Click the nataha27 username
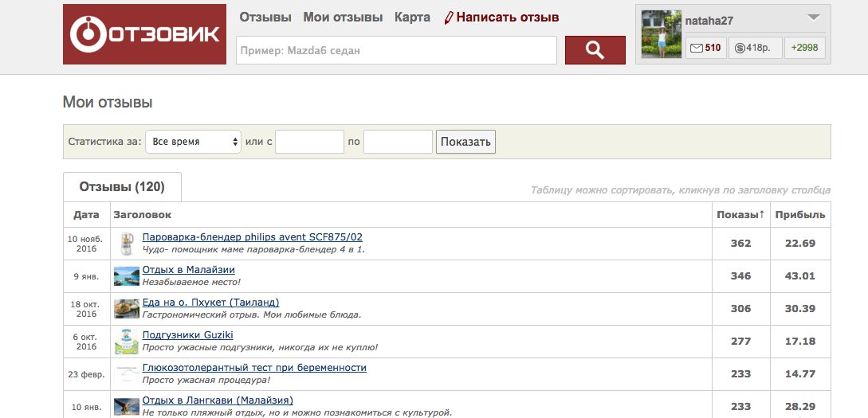Viewport: 868px width, 418px height. (709, 21)
